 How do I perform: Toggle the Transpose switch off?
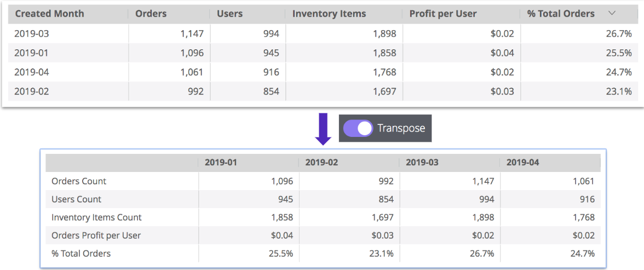[x=358, y=128]
